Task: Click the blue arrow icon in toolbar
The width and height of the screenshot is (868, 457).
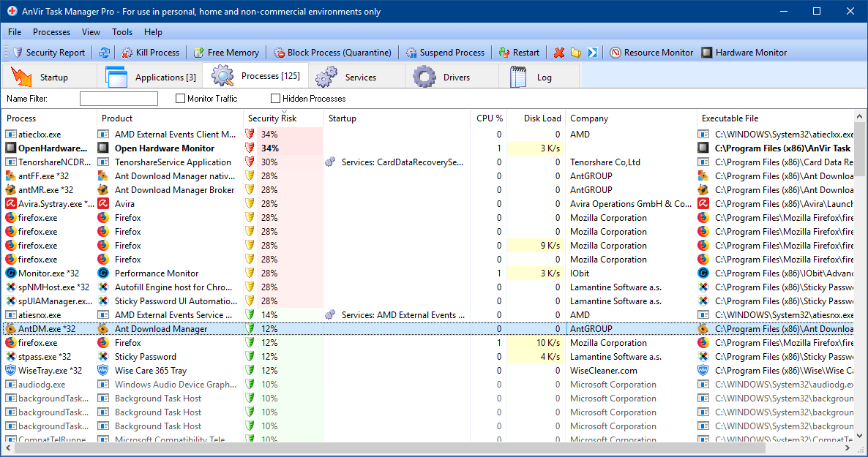Action: point(593,53)
